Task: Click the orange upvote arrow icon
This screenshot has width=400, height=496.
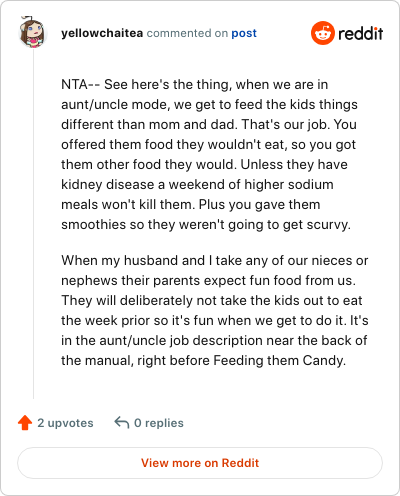Action: pyautogui.click(x=25, y=423)
